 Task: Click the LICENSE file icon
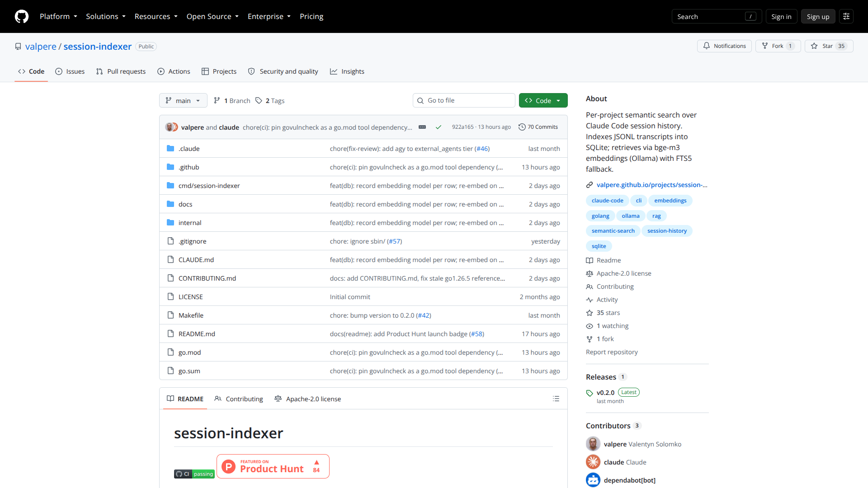pyautogui.click(x=170, y=296)
